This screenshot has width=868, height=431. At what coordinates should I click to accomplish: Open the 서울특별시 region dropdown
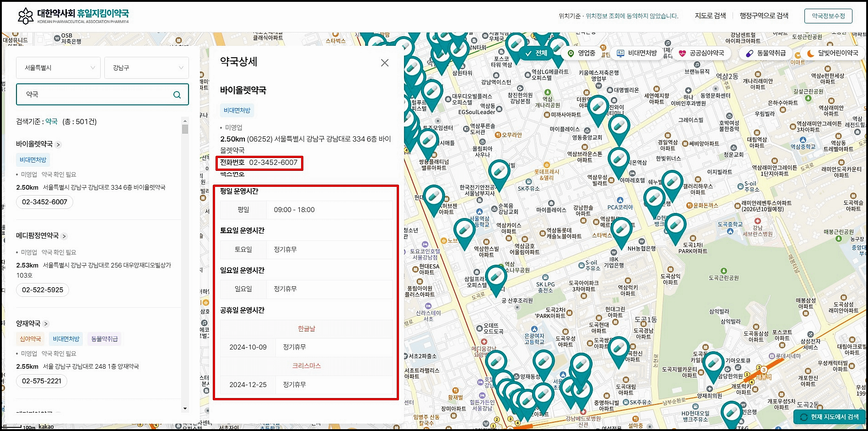coord(58,67)
